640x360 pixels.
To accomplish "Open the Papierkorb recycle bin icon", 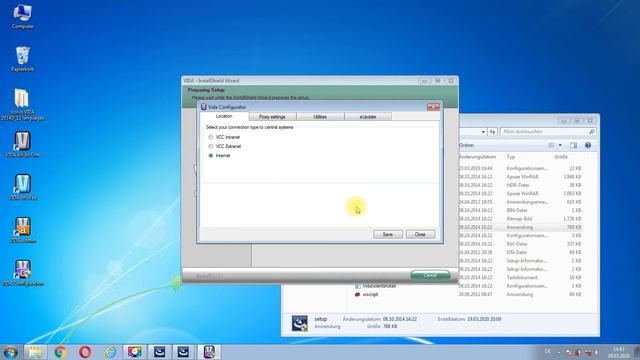I will 22,59.
